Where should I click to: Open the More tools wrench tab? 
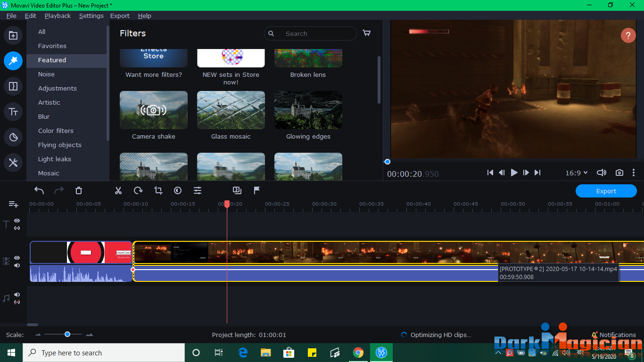click(13, 163)
